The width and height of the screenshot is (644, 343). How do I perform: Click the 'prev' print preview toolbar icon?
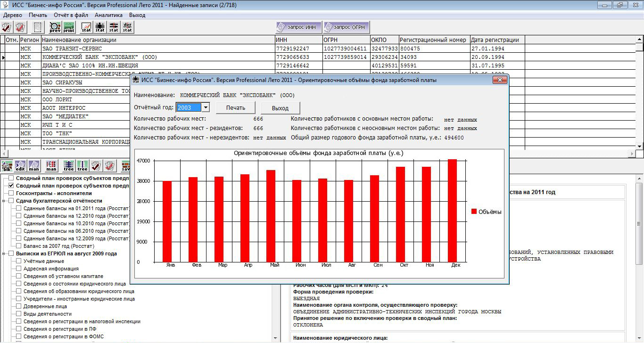[x=55, y=27]
